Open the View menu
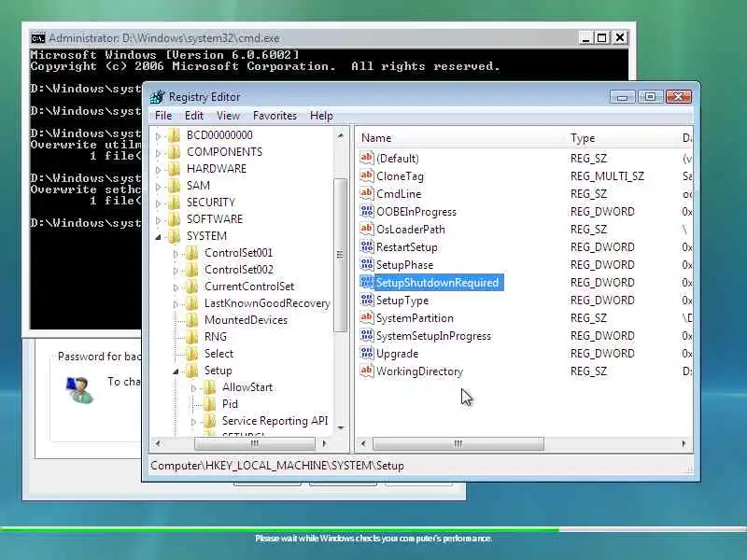747x560 pixels. click(228, 116)
